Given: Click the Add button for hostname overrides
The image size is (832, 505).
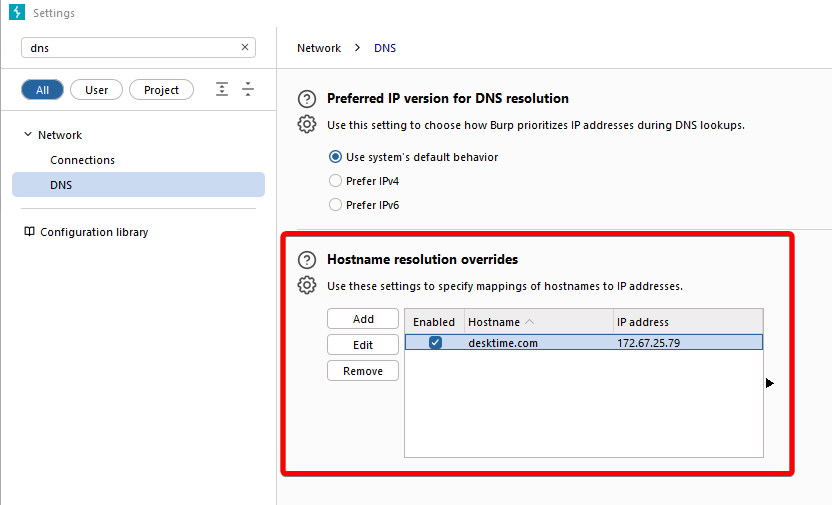Looking at the screenshot, I should pyautogui.click(x=363, y=319).
